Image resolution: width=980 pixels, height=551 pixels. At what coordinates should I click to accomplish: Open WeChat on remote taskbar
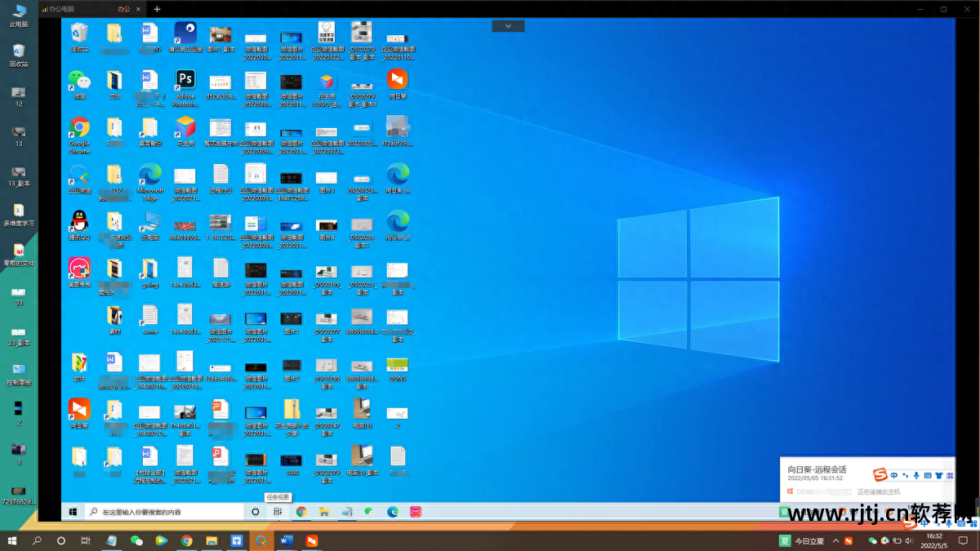(369, 512)
